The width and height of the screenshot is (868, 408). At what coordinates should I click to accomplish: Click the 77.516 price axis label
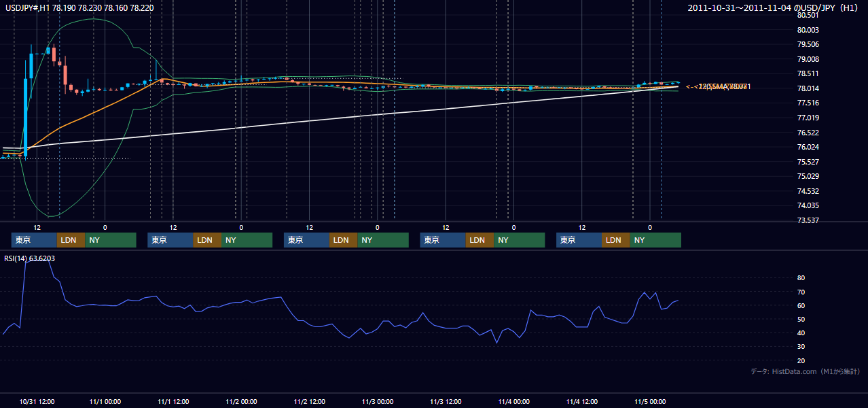coord(808,103)
